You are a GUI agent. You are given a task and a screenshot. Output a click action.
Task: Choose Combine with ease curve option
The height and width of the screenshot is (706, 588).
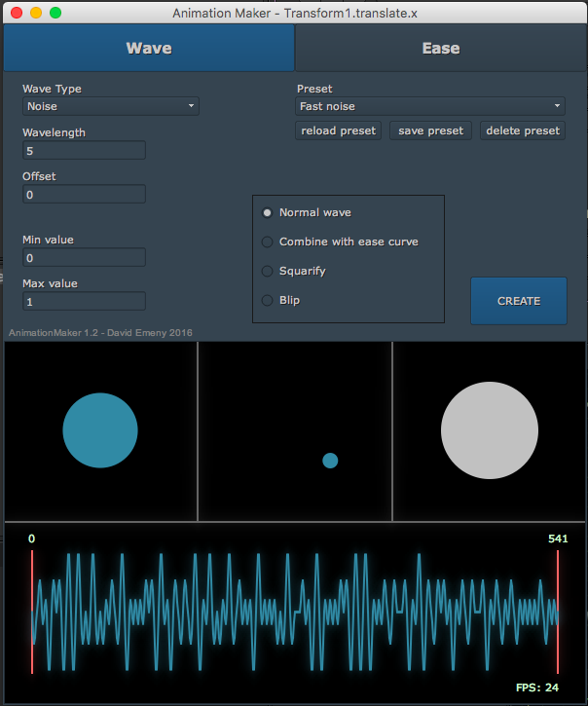268,242
